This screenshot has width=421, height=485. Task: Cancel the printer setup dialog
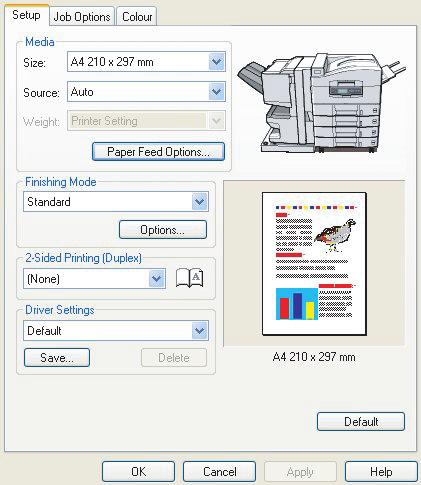click(x=219, y=472)
